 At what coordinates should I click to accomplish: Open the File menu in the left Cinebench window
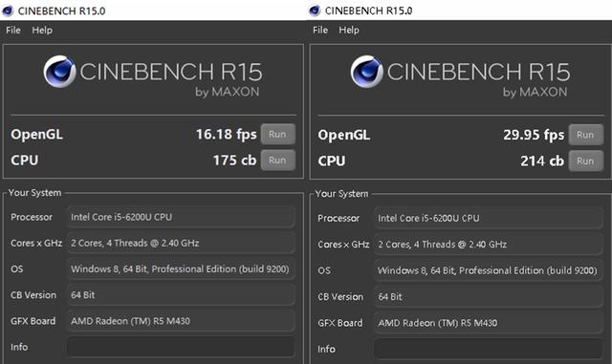(13, 30)
